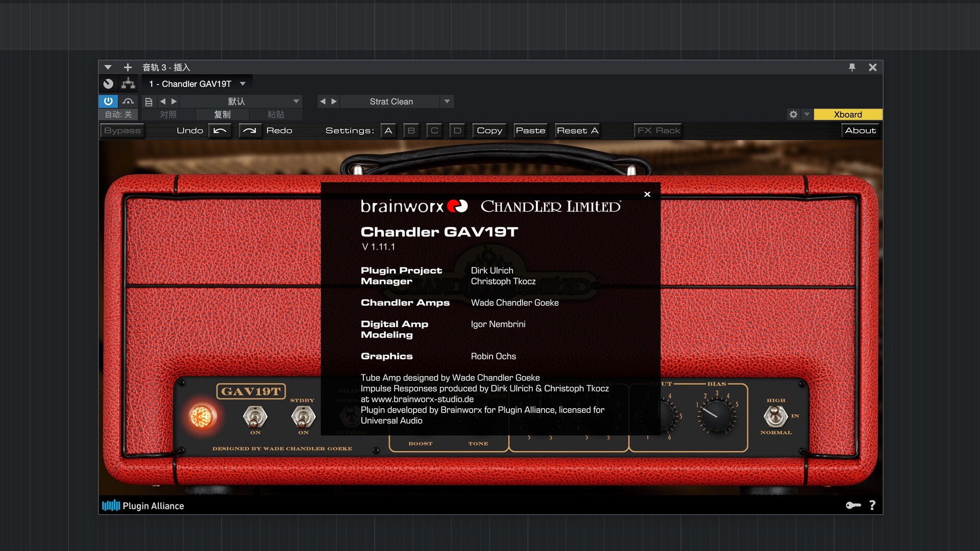
Task: Click the BIAS knob
Action: pos(717,416)
